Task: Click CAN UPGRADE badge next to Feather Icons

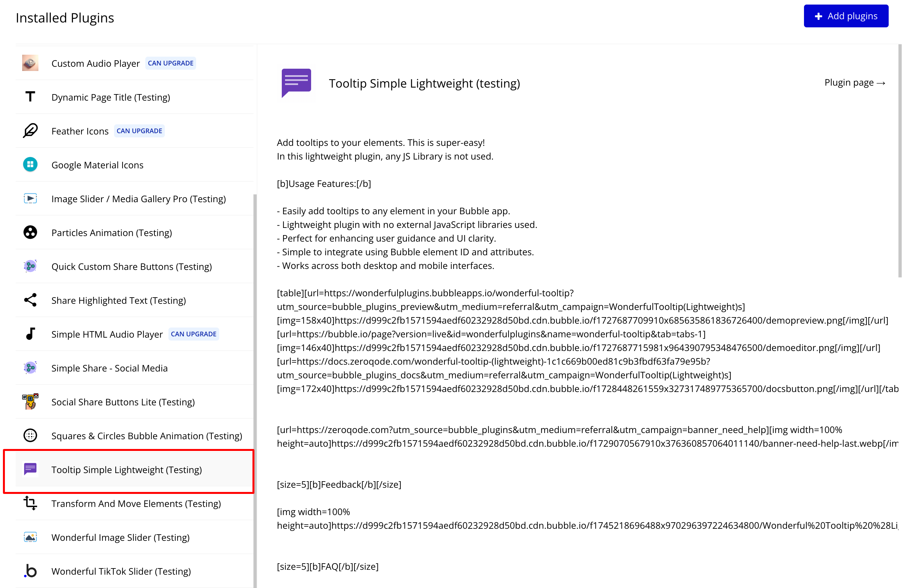Action: (139, 131)
